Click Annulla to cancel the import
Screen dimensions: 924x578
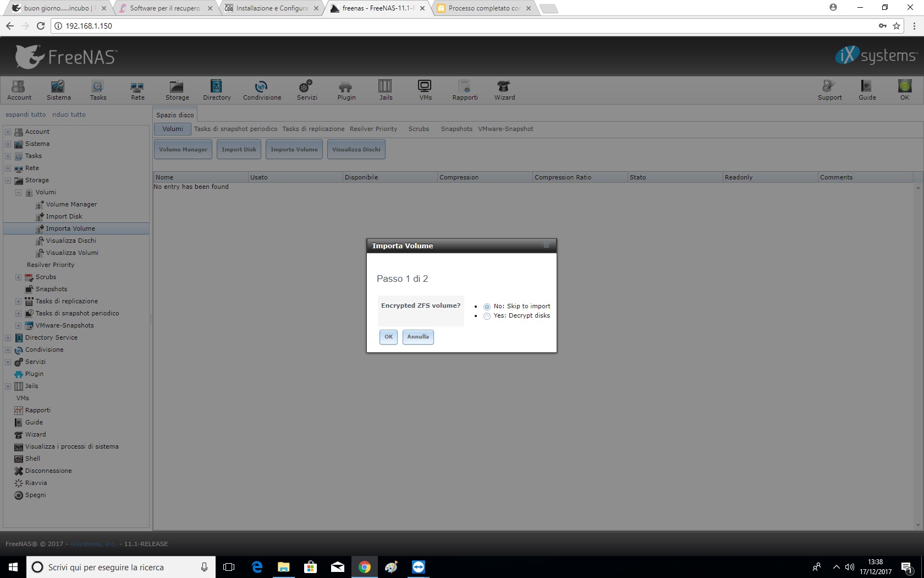(x=417, y=337)
